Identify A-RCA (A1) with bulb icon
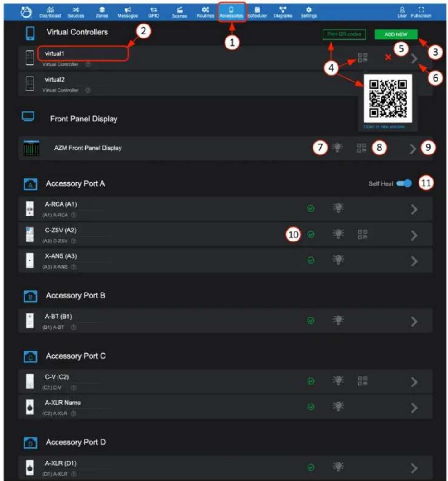448x481 pixels. [338, 208]
